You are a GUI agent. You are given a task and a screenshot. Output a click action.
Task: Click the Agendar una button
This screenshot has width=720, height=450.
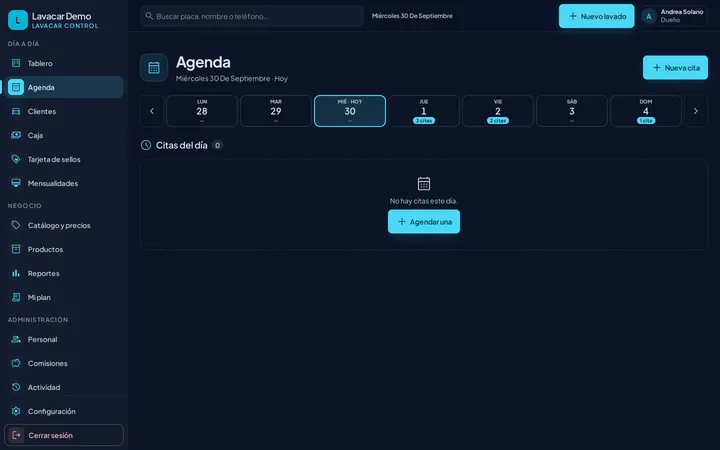click(x=424, y=221)
